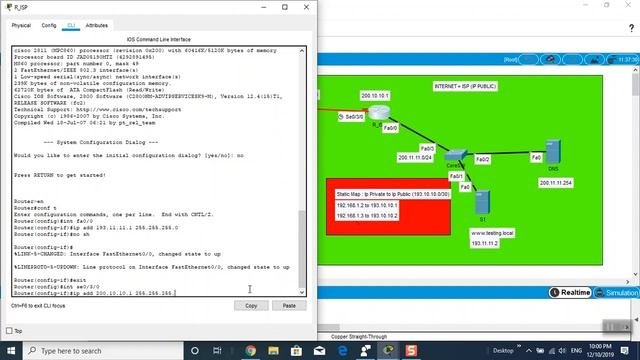
Task: Click workspace vertical scrollbar down arrow
Action: [x=636, y=274]
